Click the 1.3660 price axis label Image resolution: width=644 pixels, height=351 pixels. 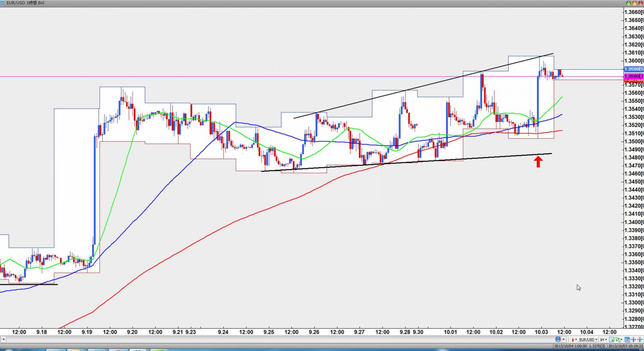[634, 12]
